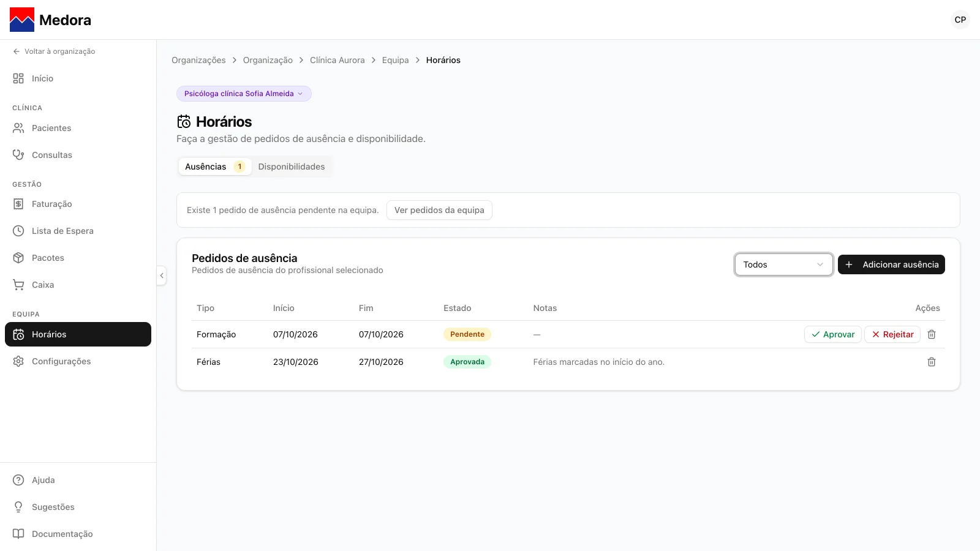Open Pacientes from the sidebar
The width and height of the screenshot is (980, 551).
(78, 128)
